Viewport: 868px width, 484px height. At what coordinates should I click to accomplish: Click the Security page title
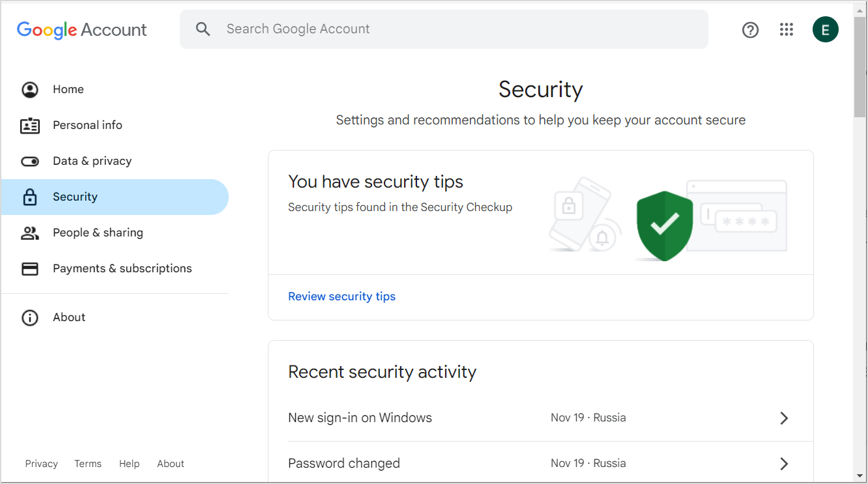[540, 89]
